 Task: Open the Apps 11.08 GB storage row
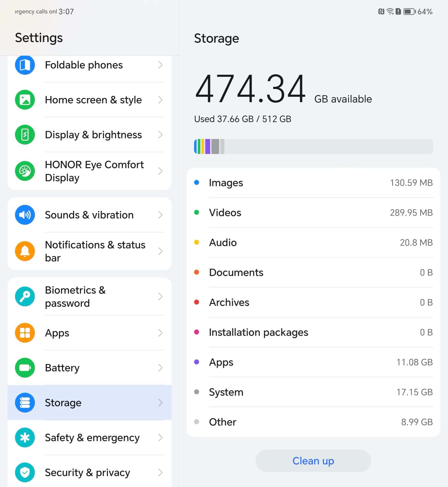click(x=313, y=362)
